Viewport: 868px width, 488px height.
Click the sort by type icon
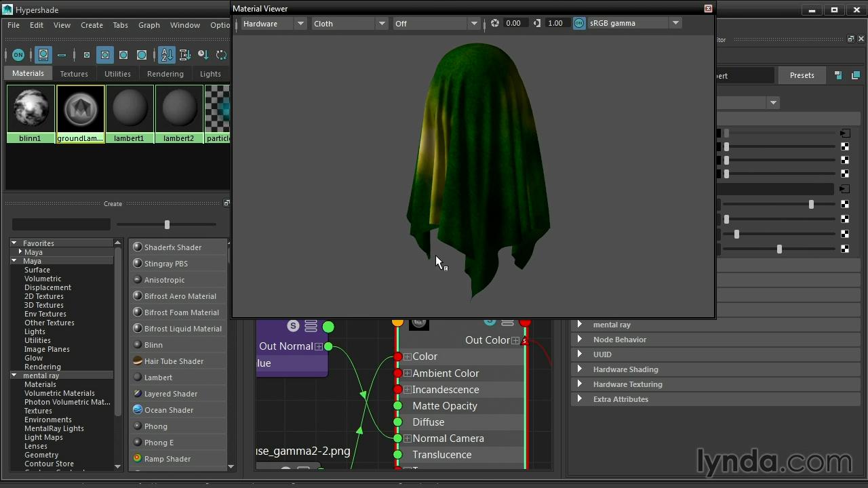click(184, 55)
